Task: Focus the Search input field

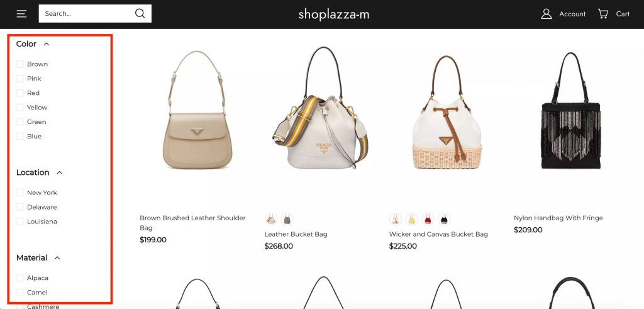Action: tap(87, 14)
